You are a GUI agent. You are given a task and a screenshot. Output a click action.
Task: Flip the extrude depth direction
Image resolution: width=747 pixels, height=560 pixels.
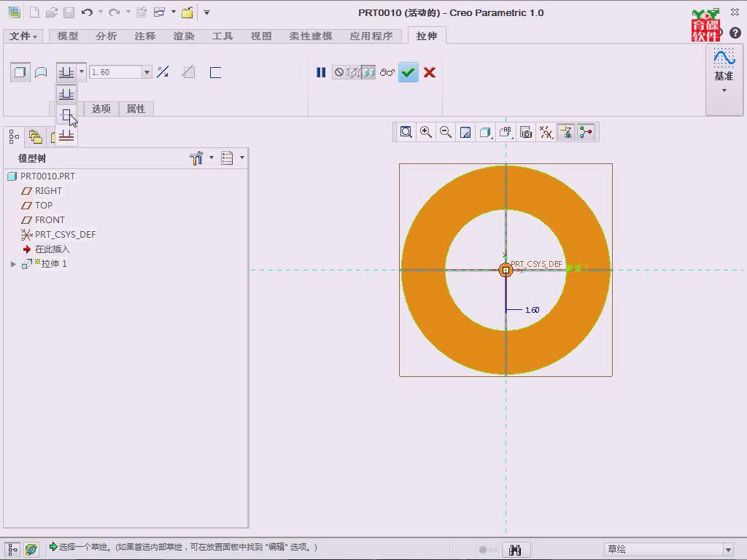tap(163, 72)
